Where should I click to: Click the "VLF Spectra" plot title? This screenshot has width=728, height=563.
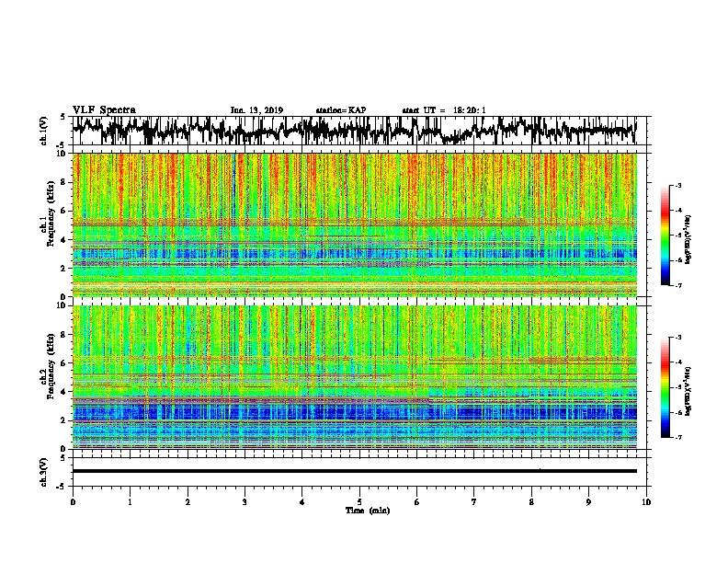(104, 110)
